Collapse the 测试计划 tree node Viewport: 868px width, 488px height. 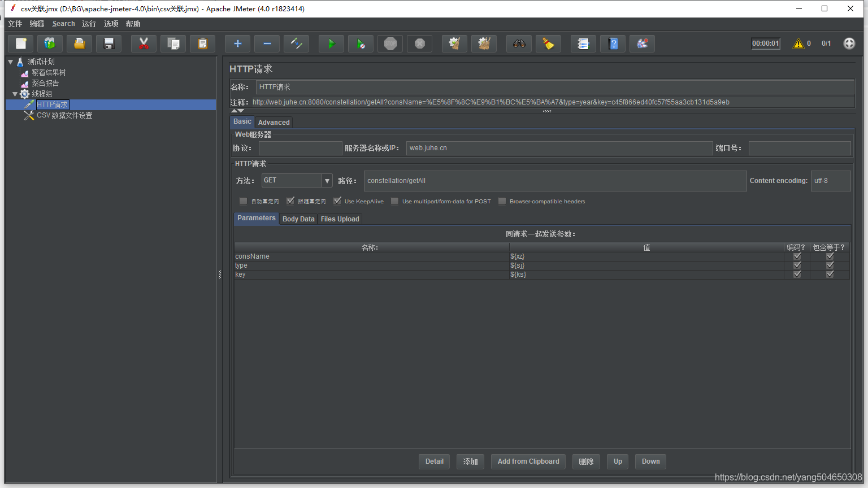pyautogui.click(x=10, y=62)
